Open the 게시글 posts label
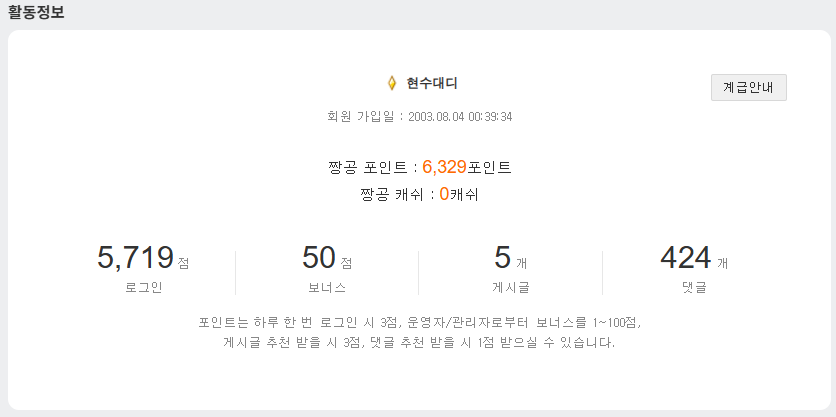The height and width of the screenshot is (417, 836). (x=510, y=287)
